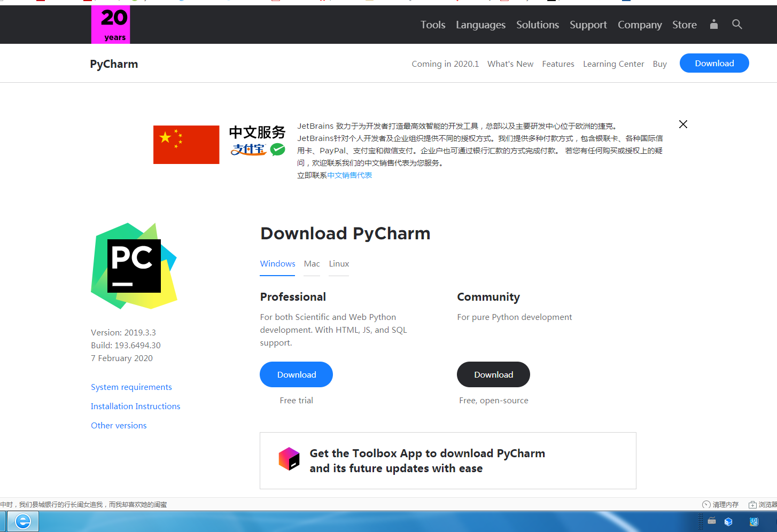Viewport: 777px width, 532px height.
Task: Click the keyboard tray icon
Action: pyautogui.click(x=712, y=521)
